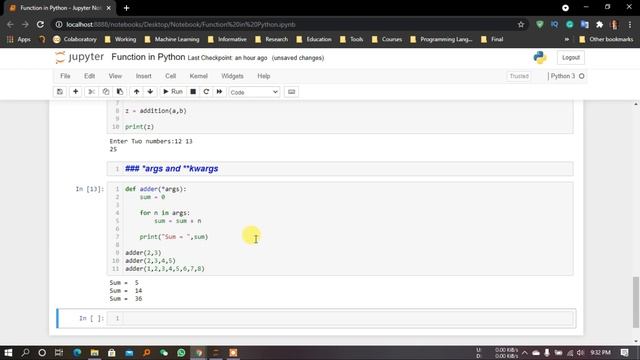The height and width of the screenshot is (360, 640).
Task: Open the Research bookmarks folder
Action: (x=271, y=40)
